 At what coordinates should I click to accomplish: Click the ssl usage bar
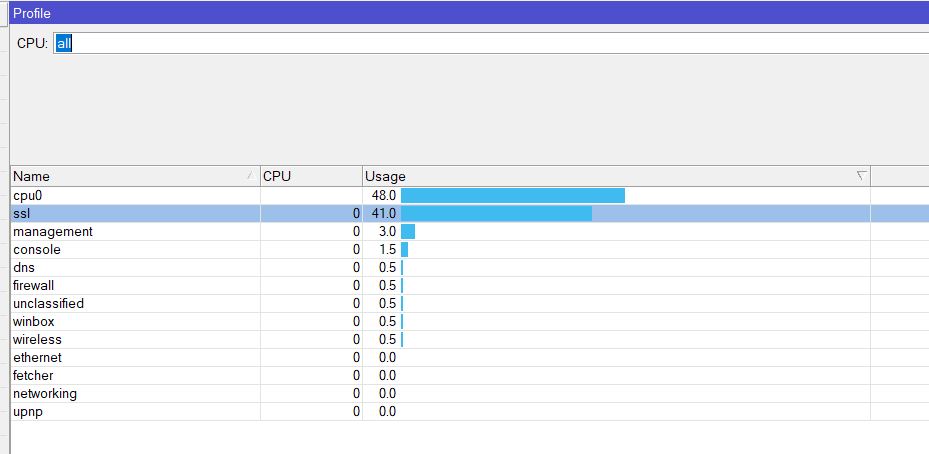[496, 213]
